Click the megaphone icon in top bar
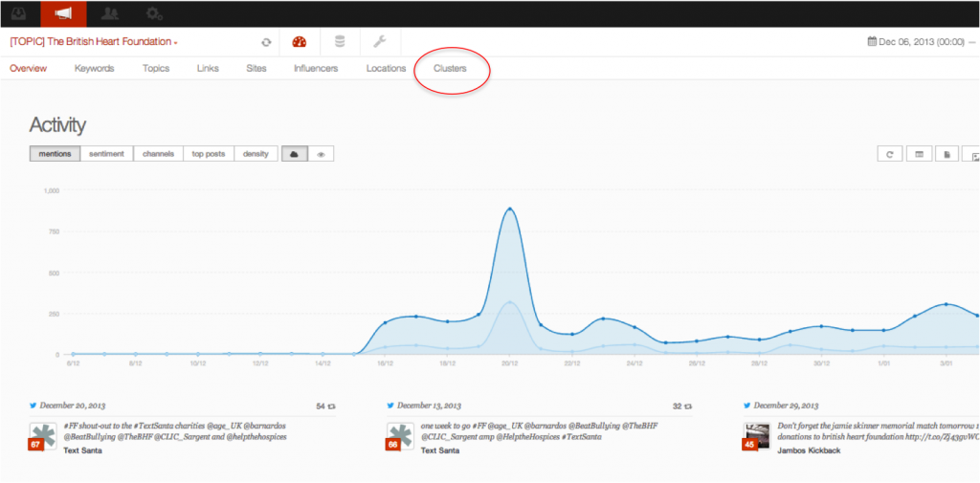980x483 pixels. coord(63,13)
